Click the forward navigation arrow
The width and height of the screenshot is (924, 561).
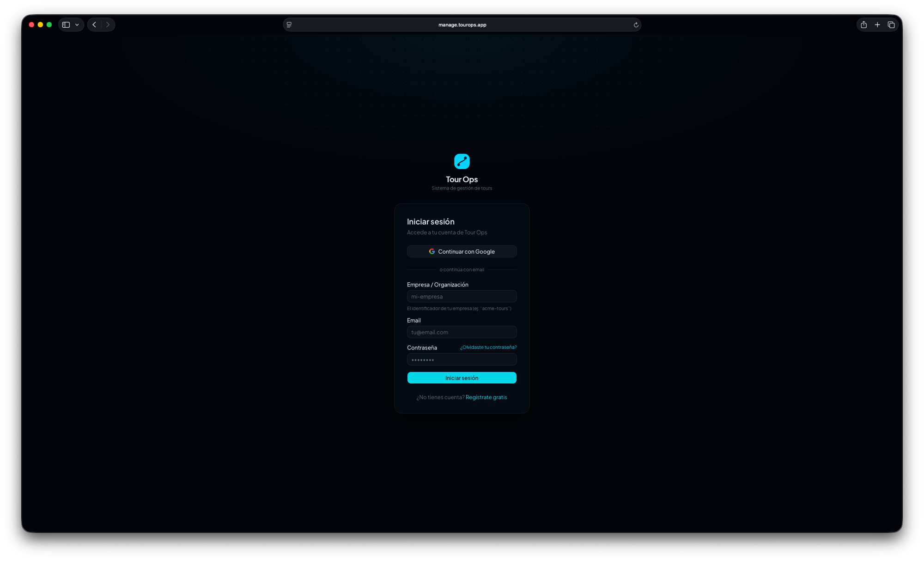coord(108,24)
